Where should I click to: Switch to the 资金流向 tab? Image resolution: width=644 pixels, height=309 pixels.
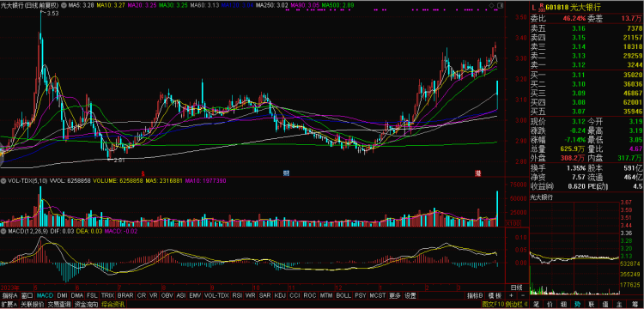[86, 305]
